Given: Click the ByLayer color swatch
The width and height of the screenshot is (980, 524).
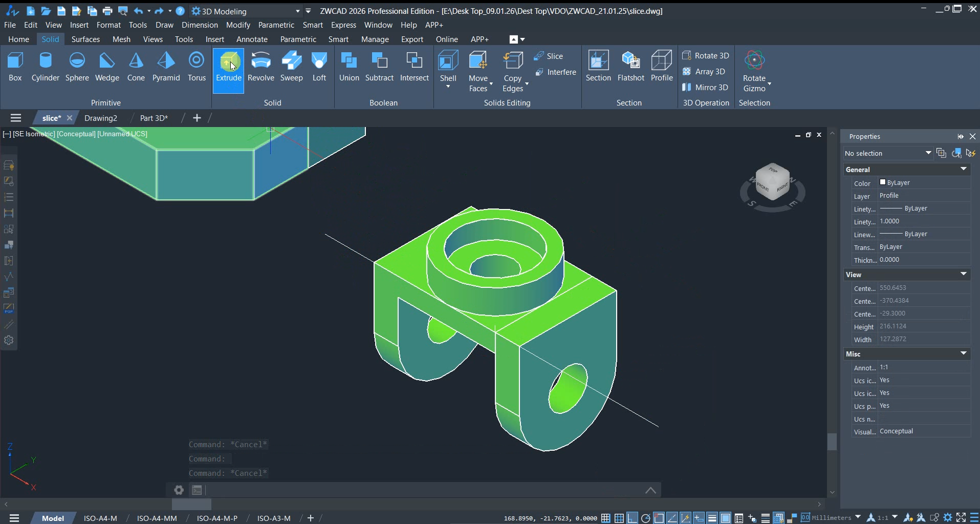Looking at the screenshot, I should click(x=883, y=182).
